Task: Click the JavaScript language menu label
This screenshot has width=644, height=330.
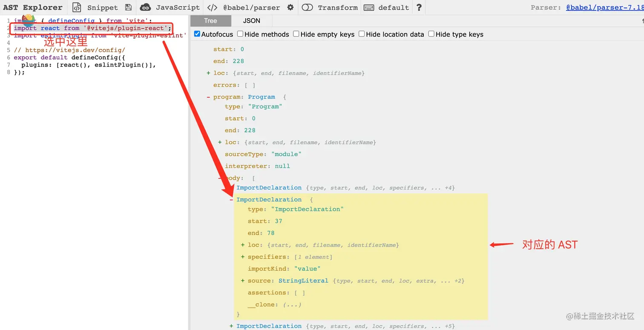Action: coord(178,7)
